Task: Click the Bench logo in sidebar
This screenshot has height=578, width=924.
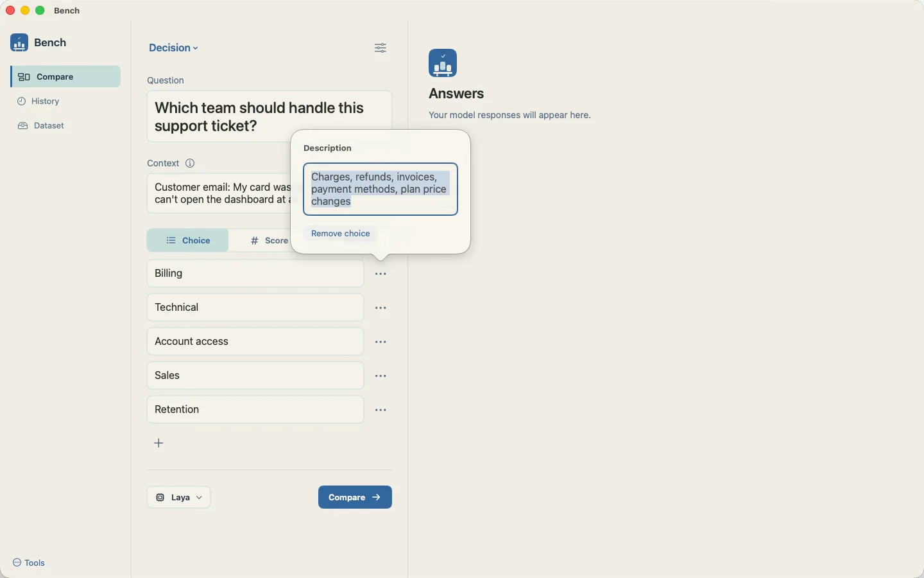Action: [19, 43]
